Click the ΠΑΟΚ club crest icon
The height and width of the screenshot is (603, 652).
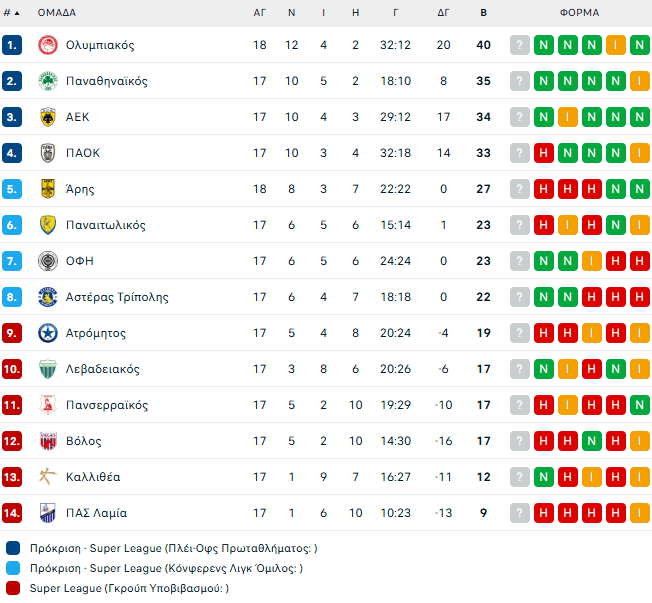47,153
